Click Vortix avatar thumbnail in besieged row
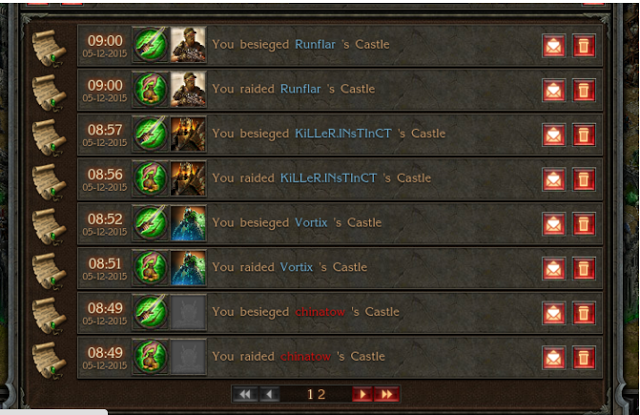 click(188, 223)
